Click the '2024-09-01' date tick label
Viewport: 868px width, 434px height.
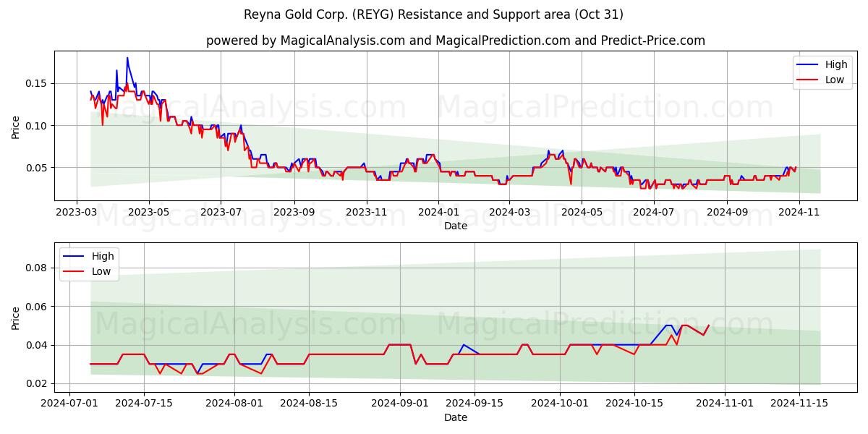(x=399, y=404)
